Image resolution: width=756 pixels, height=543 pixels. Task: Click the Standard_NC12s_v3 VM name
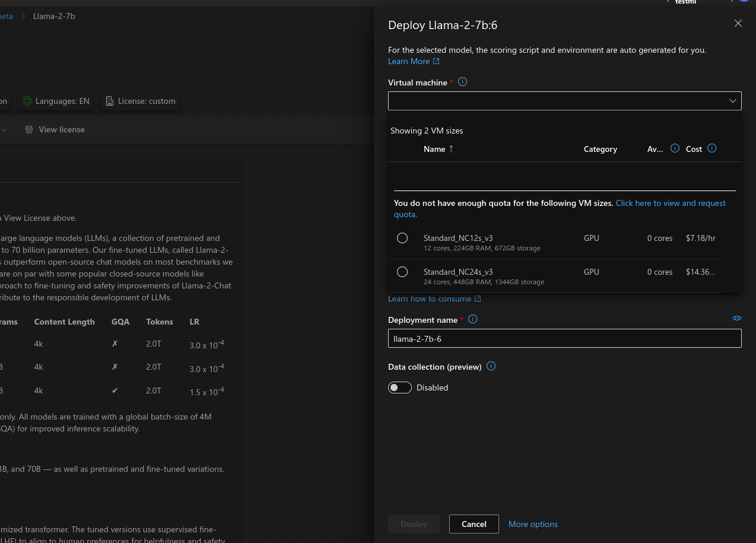click(458, 238)
